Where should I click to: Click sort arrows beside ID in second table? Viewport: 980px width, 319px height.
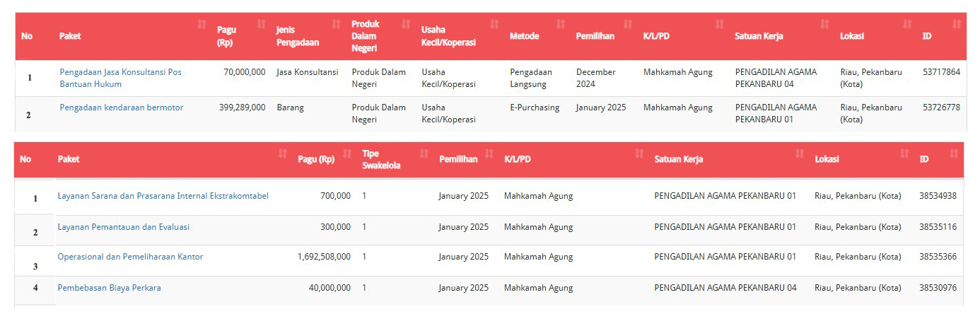coord(954,153)
